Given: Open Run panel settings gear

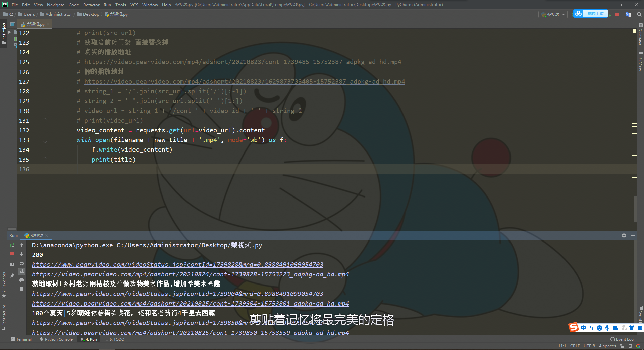Looking at the screenshot, I should (x=624, y=235).
